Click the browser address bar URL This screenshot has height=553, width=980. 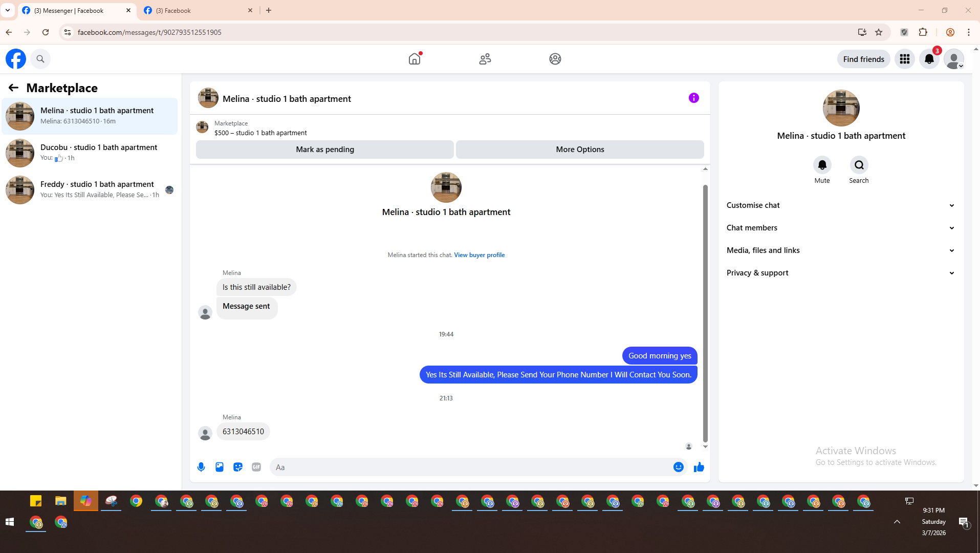[x=149, y=32]
